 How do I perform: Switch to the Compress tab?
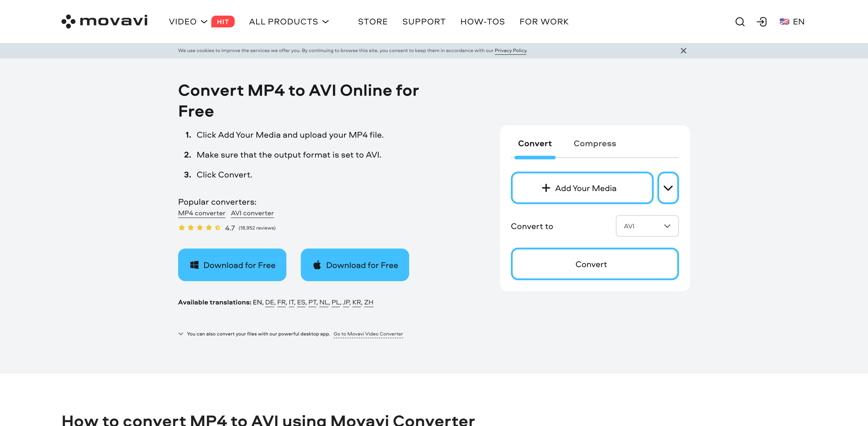(x=595, y=143)
